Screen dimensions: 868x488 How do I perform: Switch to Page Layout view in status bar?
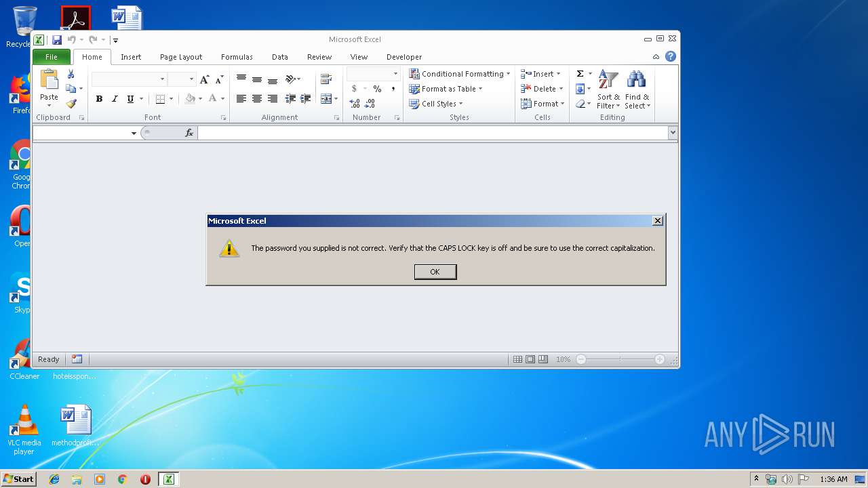point(530,359)
